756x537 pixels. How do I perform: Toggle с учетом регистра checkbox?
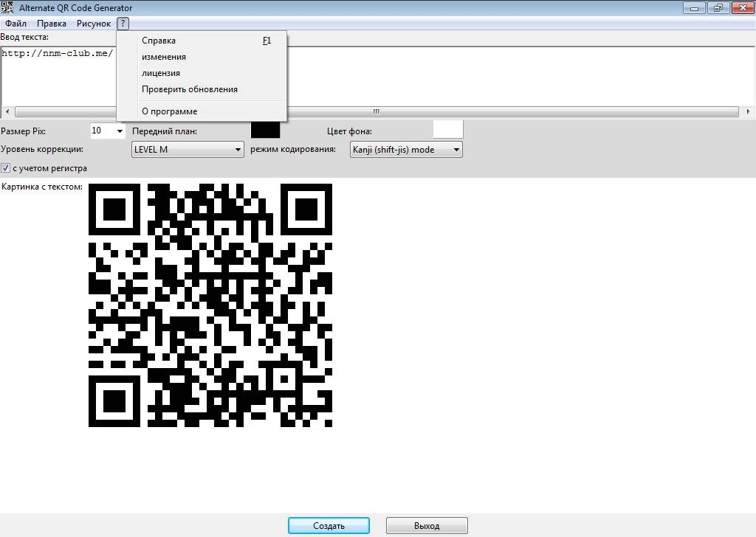pyautogui.click(x=6, y=168)
